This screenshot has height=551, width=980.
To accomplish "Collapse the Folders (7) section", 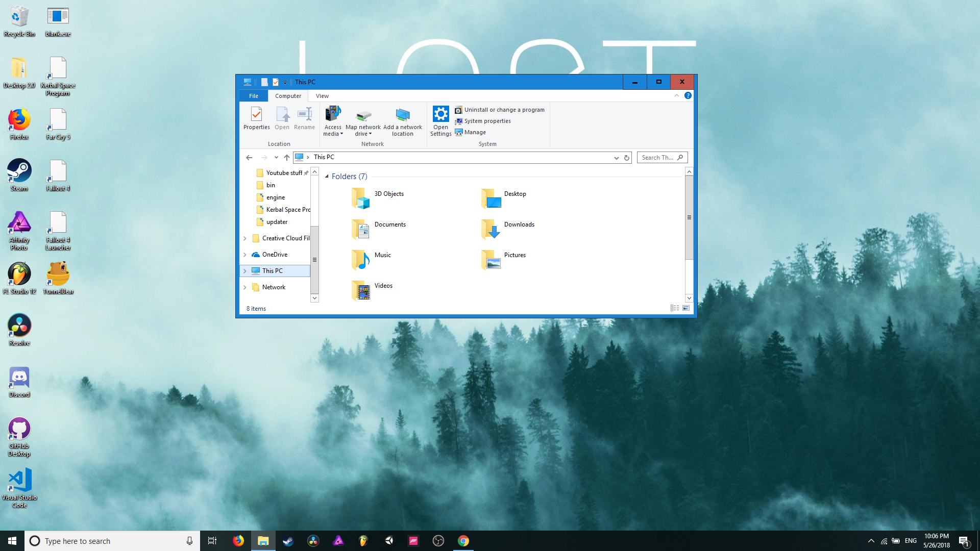I will 327,176.
